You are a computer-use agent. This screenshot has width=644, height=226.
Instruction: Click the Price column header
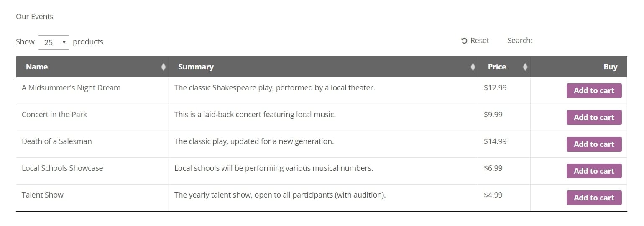point(497,67)
